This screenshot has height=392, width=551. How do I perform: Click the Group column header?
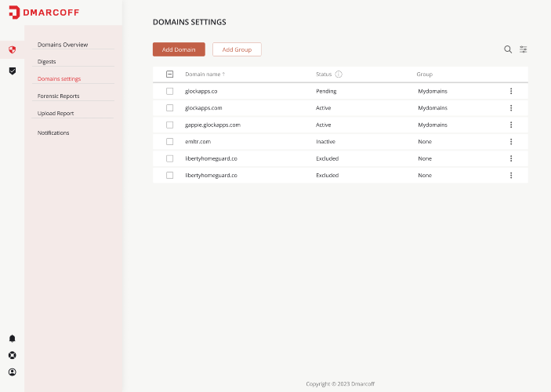(425, 74)
